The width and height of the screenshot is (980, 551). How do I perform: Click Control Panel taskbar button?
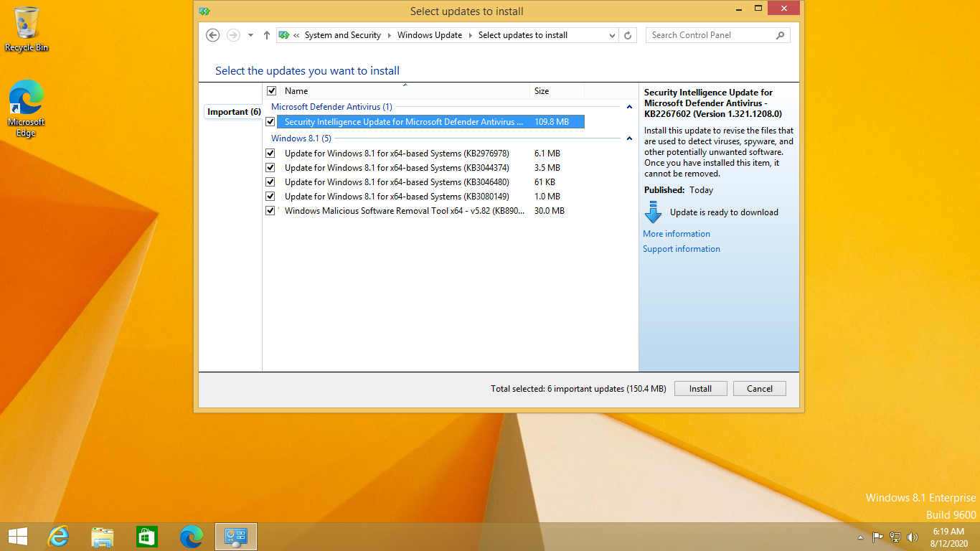(236, 537)
